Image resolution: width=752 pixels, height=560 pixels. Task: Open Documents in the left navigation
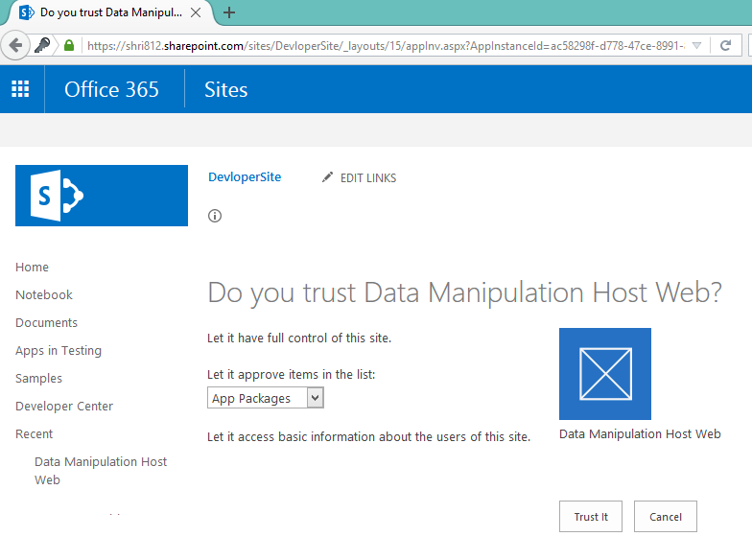(x=46, y=322)
